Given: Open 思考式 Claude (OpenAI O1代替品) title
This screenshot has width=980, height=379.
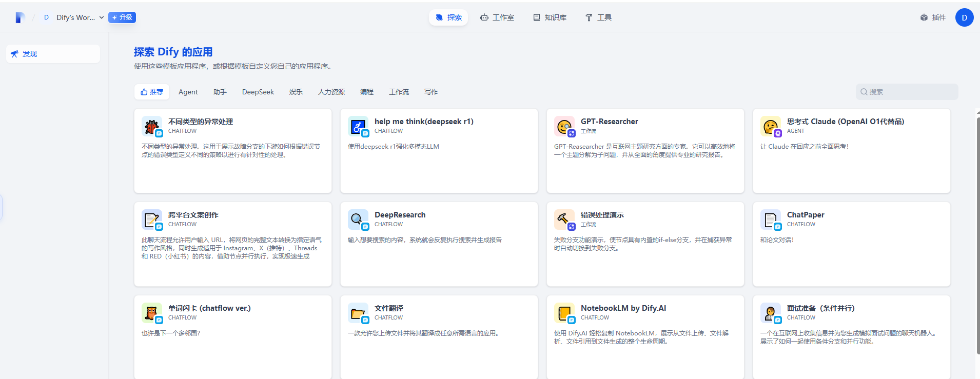Looking at the screenshot, I should click(x=846, y=122).
